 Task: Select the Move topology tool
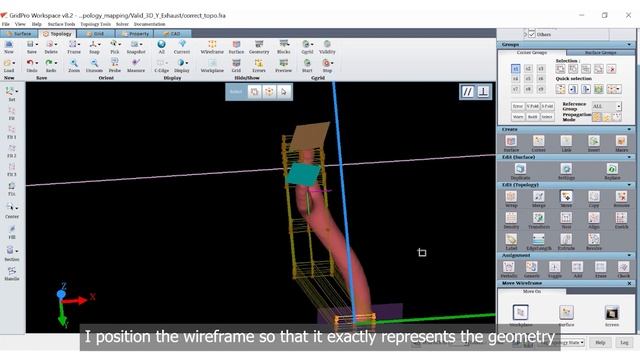click(x=566, y=196)
